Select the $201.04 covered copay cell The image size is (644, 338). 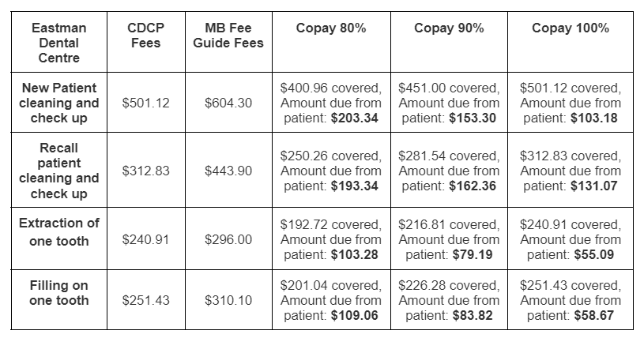coord(331,300)
